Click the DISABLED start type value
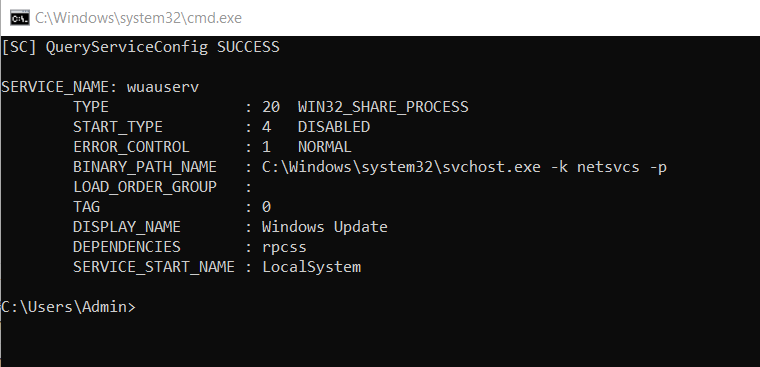 tap(334, 127)
